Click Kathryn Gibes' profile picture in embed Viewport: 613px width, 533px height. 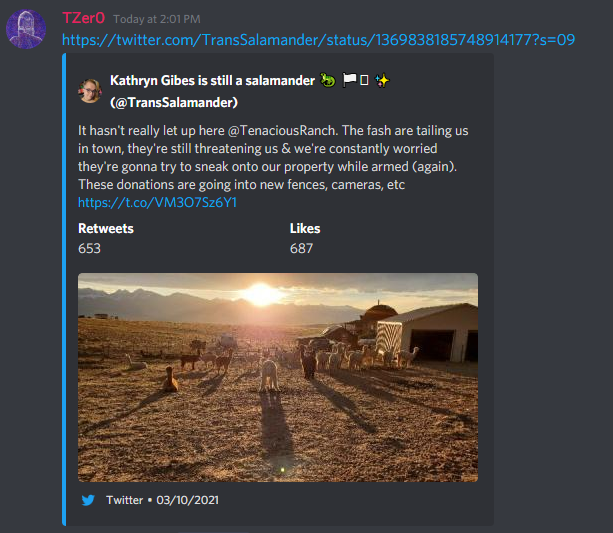tap(90, 91)
